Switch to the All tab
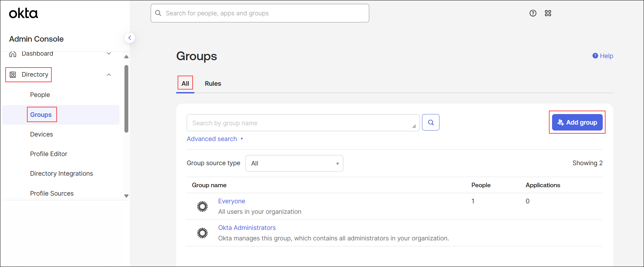The width and height of the screenshot is (644, 267). click(185, 84)
